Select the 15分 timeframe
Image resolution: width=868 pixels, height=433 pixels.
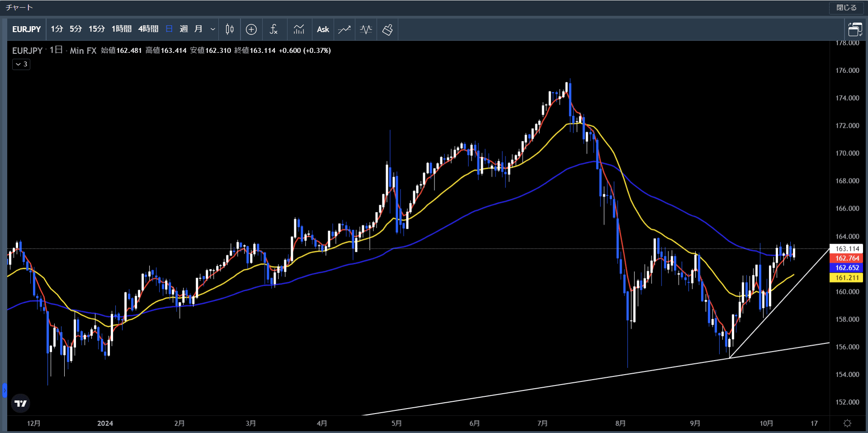coord(96,29)
